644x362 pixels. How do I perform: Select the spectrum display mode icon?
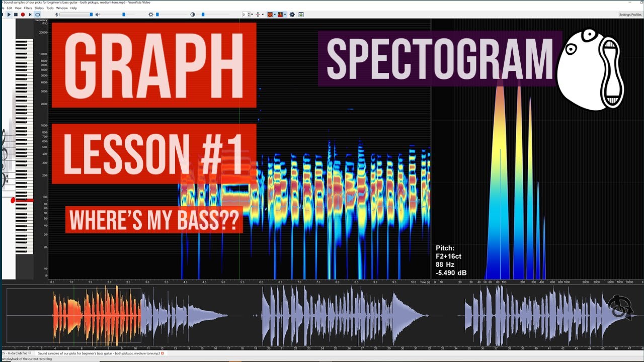click(280, 15)
